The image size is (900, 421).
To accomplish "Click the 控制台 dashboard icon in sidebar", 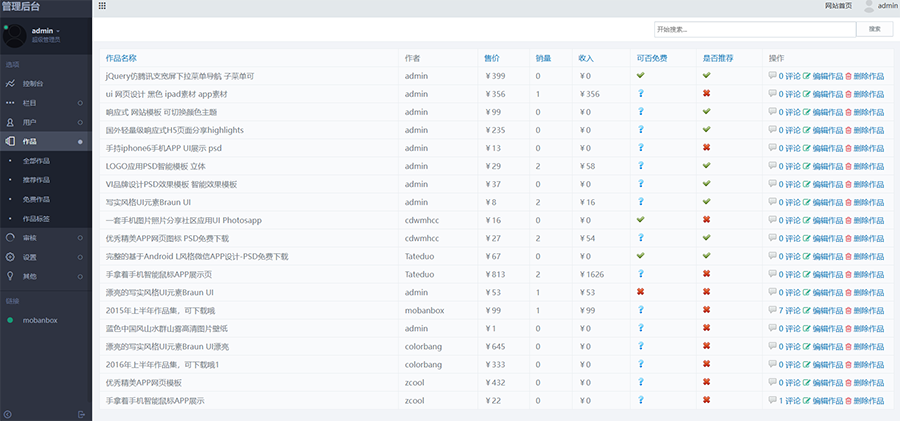I will [10, 84].
